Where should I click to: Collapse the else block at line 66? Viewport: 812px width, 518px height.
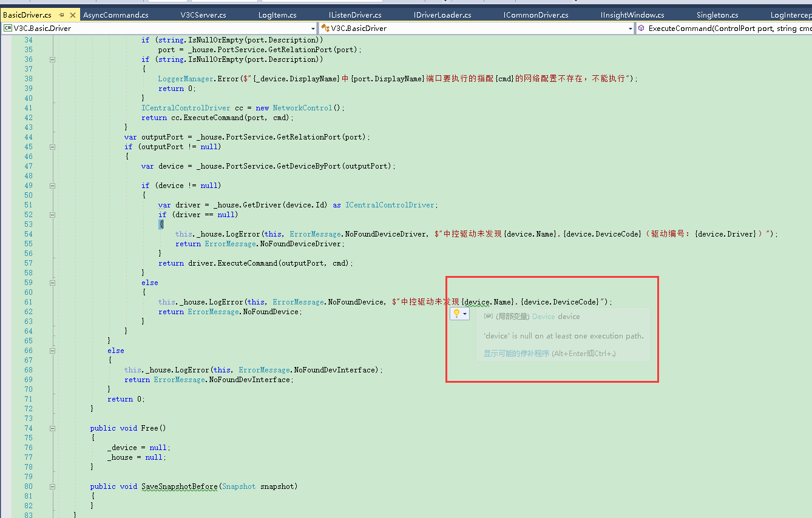52,351
